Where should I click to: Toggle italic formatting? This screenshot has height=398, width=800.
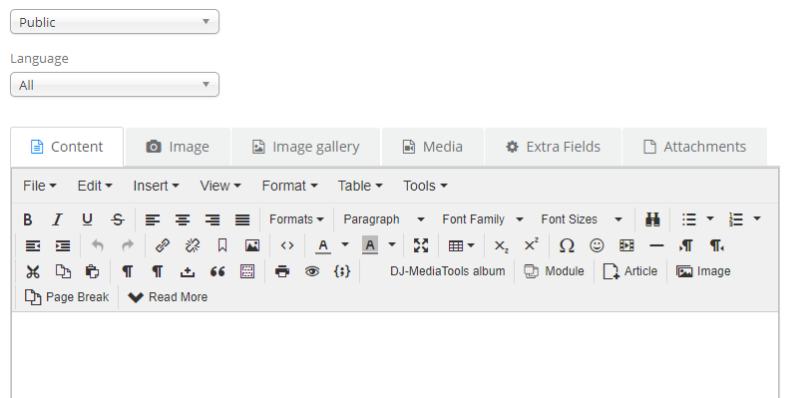(x=58, y=219)
